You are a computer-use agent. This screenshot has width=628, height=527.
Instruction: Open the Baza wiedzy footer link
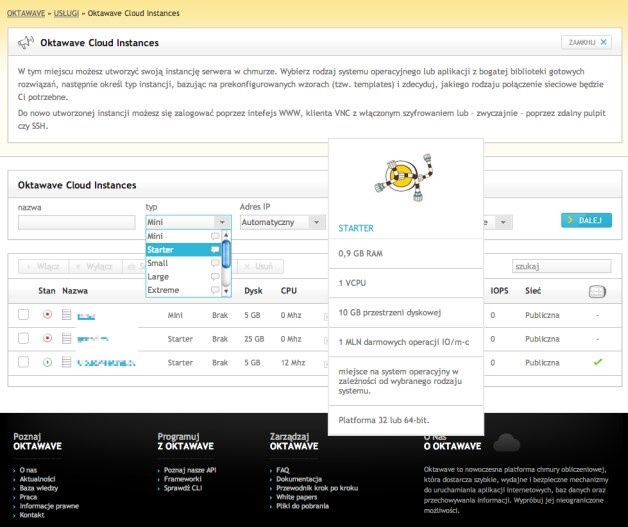(x=39, y=488)
